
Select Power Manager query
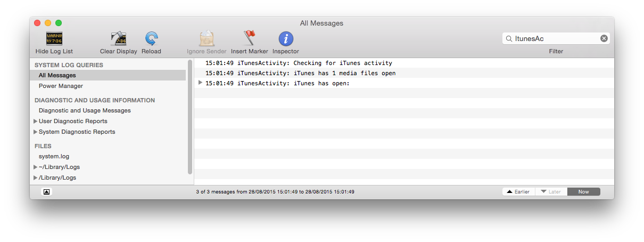point(61,86)
